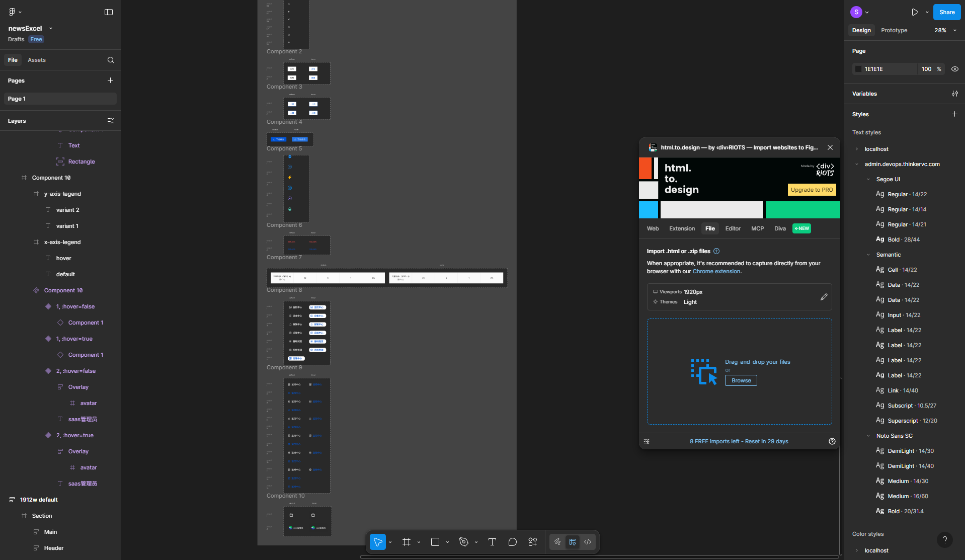Click the info icon next to Import files
965x560 pixels.
coord(716,251)
